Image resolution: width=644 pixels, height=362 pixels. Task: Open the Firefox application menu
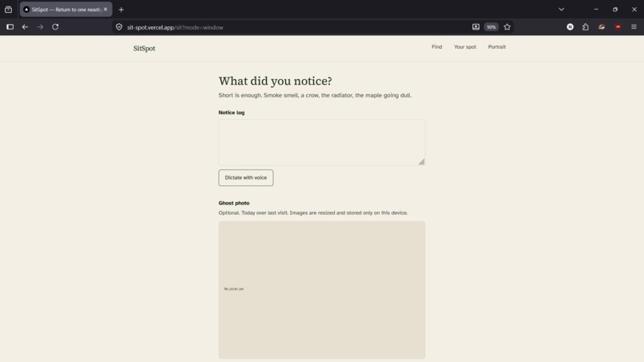point(634,26)
